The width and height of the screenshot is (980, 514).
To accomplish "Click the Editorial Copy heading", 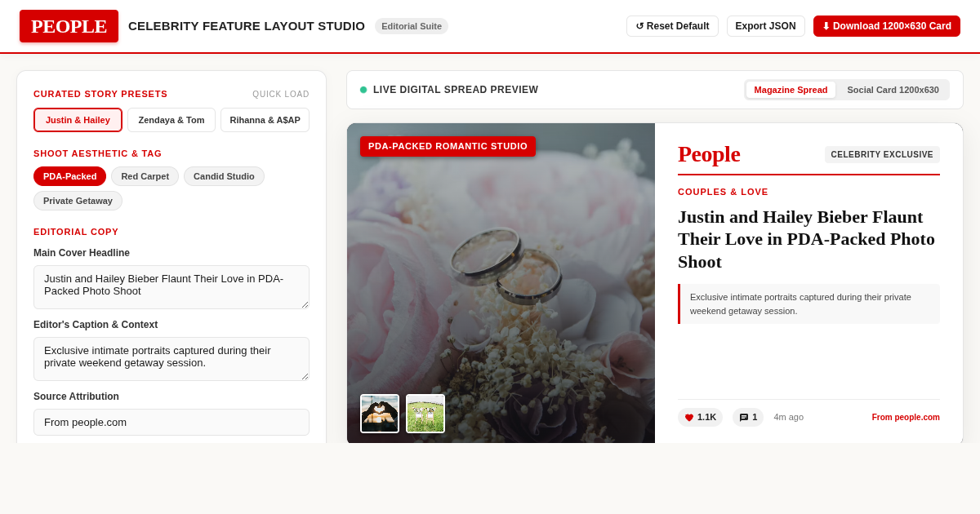I will (76, 232).
